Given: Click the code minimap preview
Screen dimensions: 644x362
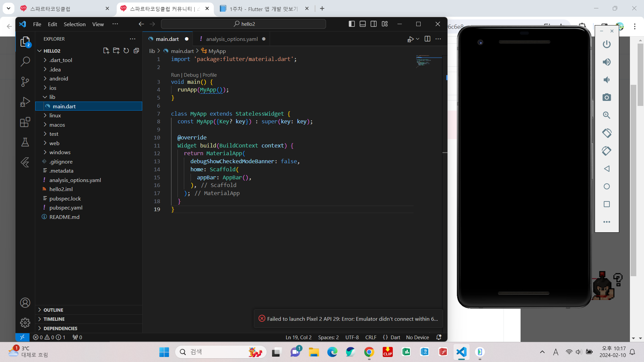Looking at the screenshot, I should point(429,61).
